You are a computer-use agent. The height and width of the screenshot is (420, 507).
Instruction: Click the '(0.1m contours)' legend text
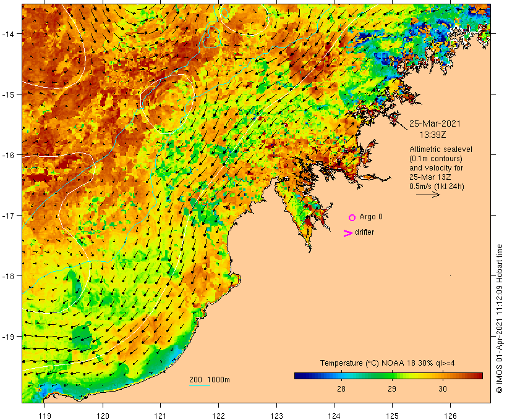[436, 159]
